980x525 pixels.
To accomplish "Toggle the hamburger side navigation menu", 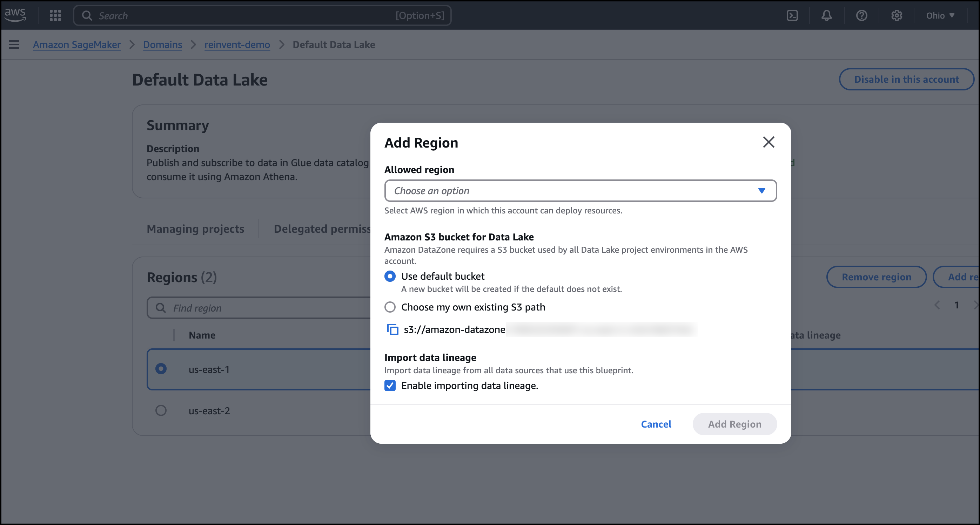I will (x=14, y=45).
